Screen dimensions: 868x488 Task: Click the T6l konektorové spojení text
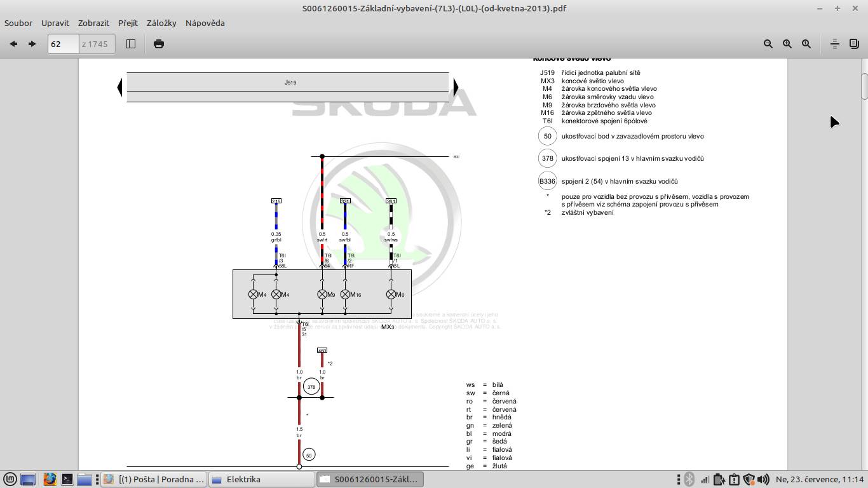[595, 121]
